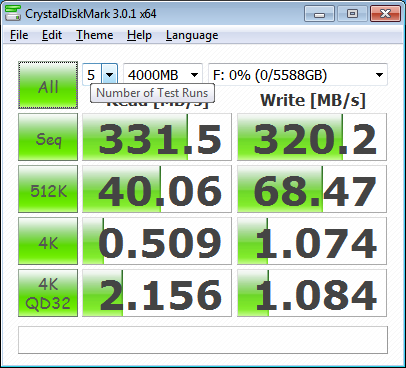Click the 512K read result 40.06
Image resolution: width=406 pixels, height=368 pixels.
click(157, 189)
